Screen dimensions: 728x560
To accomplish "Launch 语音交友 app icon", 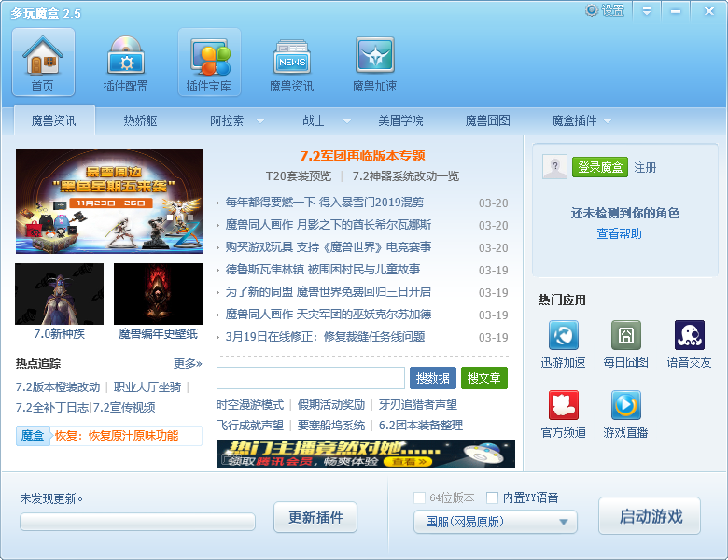I will [x=689, y=335].
